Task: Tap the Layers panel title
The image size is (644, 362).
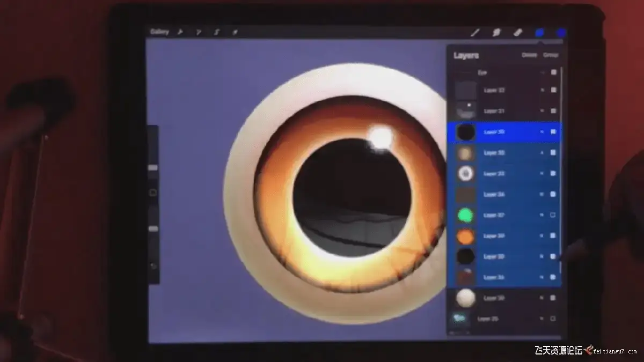Action: coord(466,55)
